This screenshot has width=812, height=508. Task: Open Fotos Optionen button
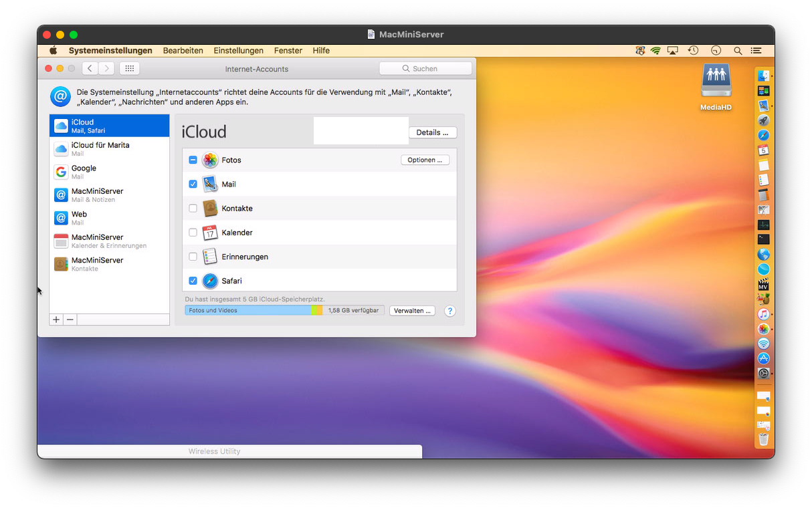pyautogui.click(x=425, y=160)
